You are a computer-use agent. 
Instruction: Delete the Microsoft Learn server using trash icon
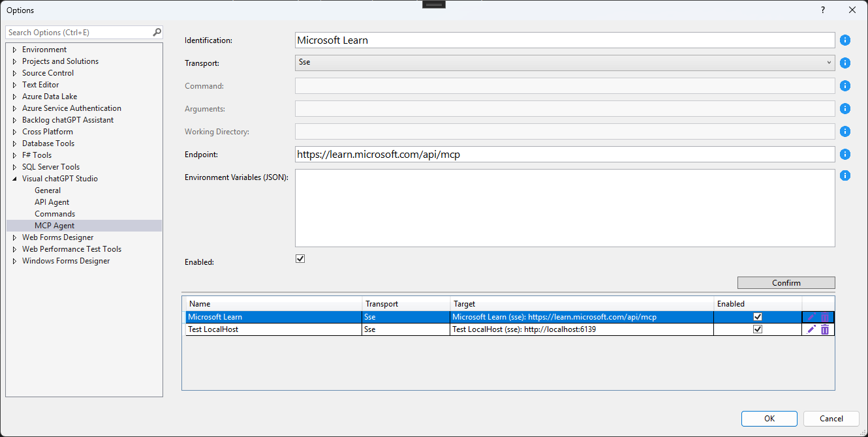point(825,317)
